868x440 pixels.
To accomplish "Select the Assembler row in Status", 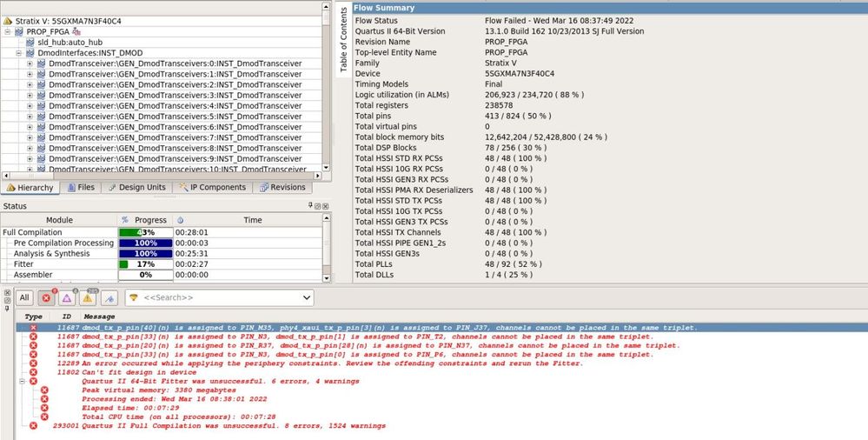I will [162, 275].
